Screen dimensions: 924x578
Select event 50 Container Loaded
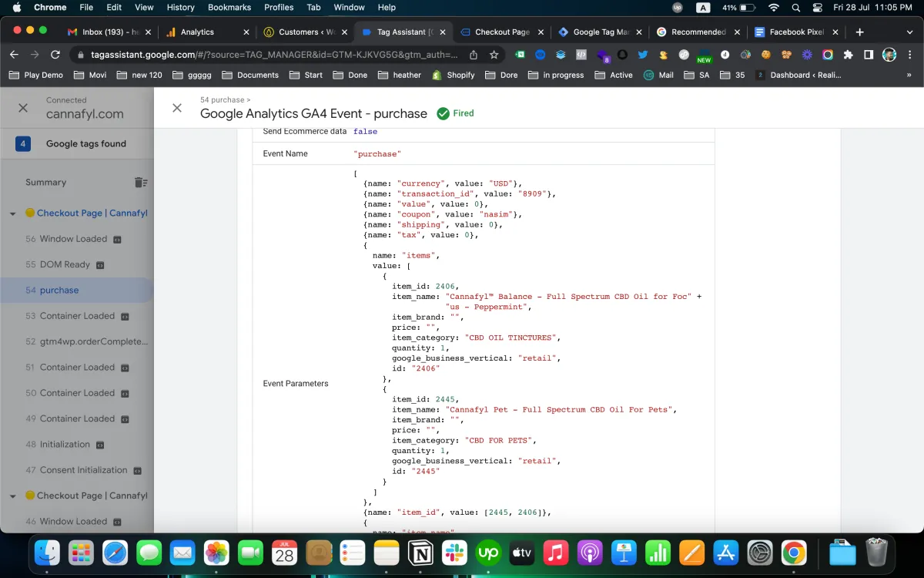click(x=77, y=393)
